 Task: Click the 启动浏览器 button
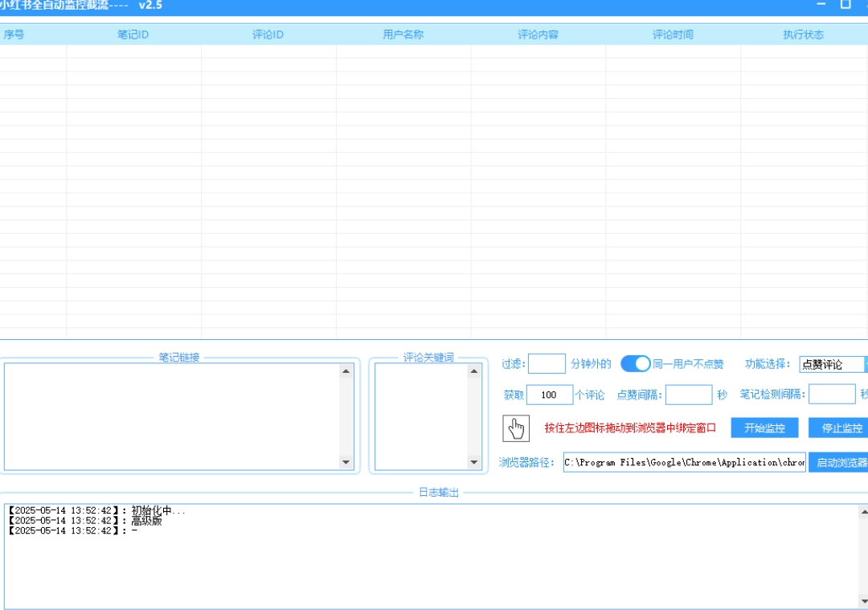[841, 462]
